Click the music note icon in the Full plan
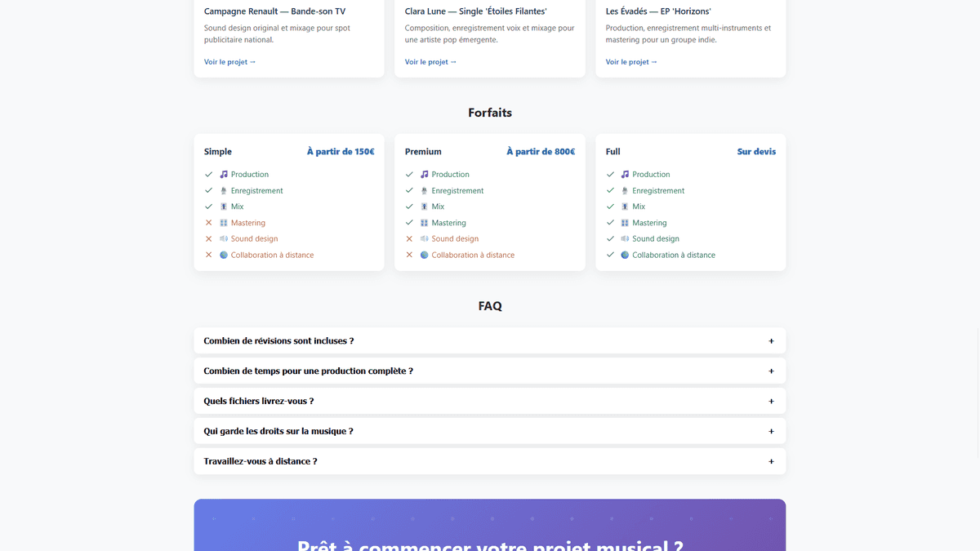Viewport: 980px width, 551px height. (625, 174)
